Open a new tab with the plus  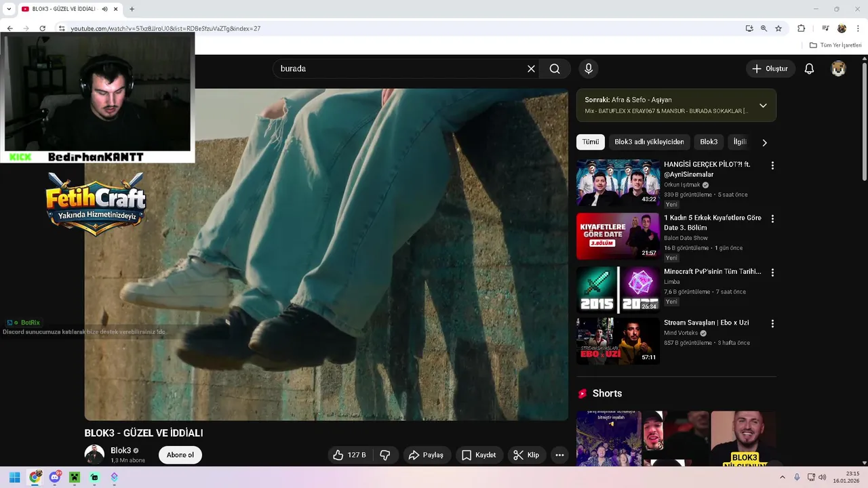132,9
